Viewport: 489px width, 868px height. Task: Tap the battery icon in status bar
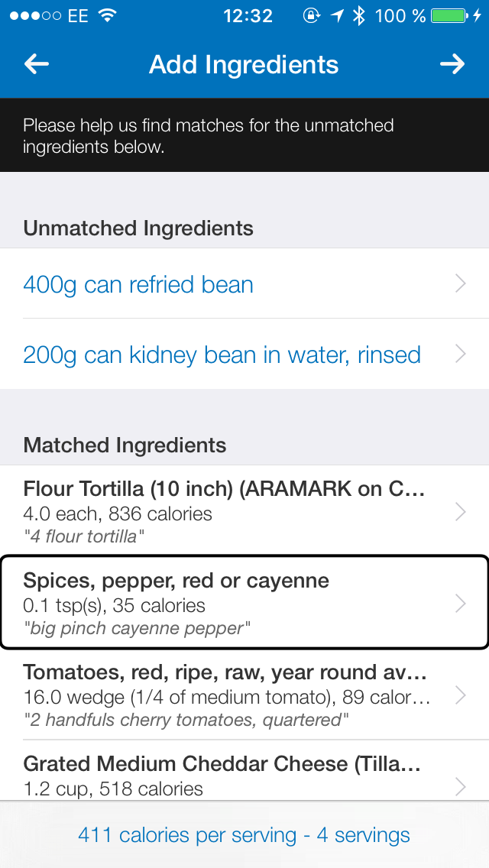click(449, 15)
